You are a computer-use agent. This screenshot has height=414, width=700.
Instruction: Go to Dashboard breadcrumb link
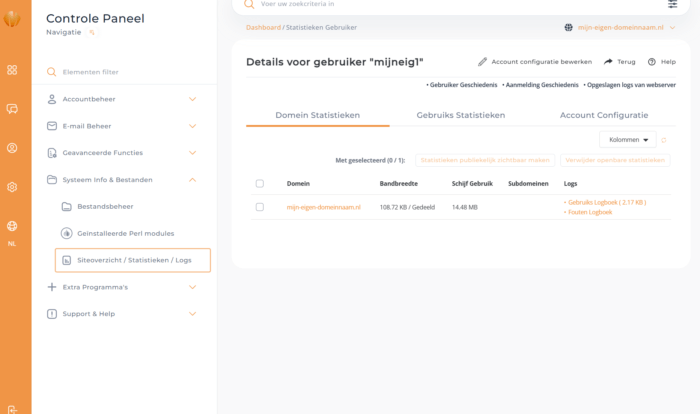pos(263,28)
